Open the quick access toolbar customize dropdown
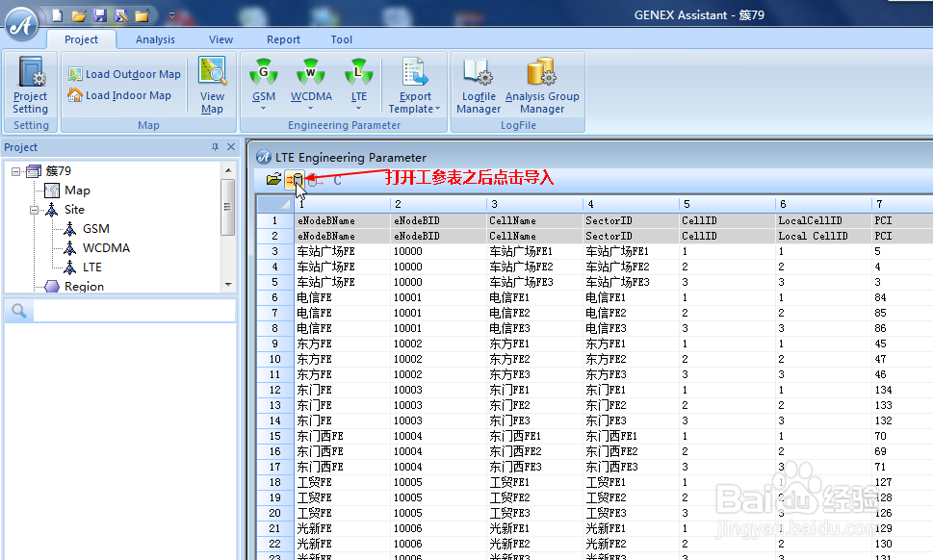 click(x=171, y=15)
